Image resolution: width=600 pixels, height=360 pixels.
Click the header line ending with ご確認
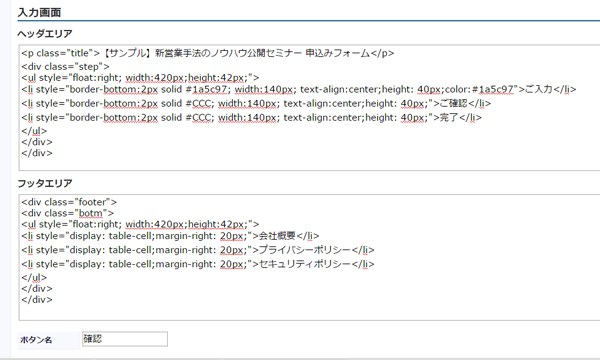[256, 103]
